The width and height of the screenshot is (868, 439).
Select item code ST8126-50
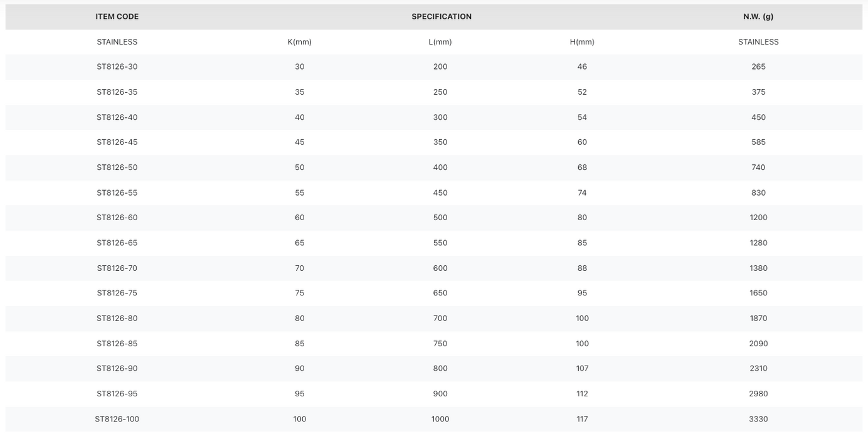pos(117,167)
